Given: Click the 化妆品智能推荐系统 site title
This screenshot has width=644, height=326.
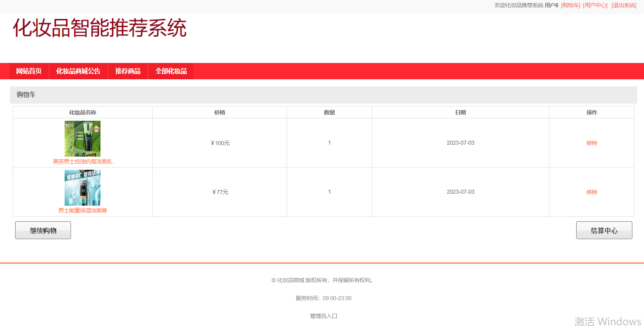Looking at the screenshot, I should (x=100, y=28).
